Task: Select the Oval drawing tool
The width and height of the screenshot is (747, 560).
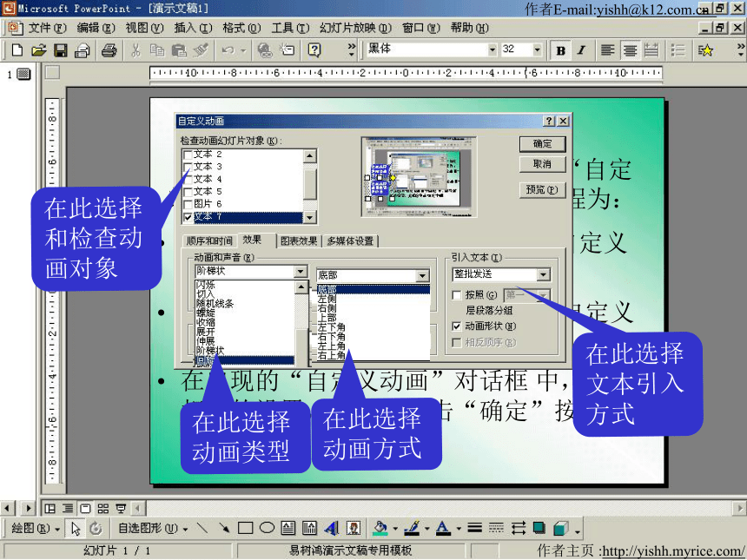Action: (x=267, y=528)
